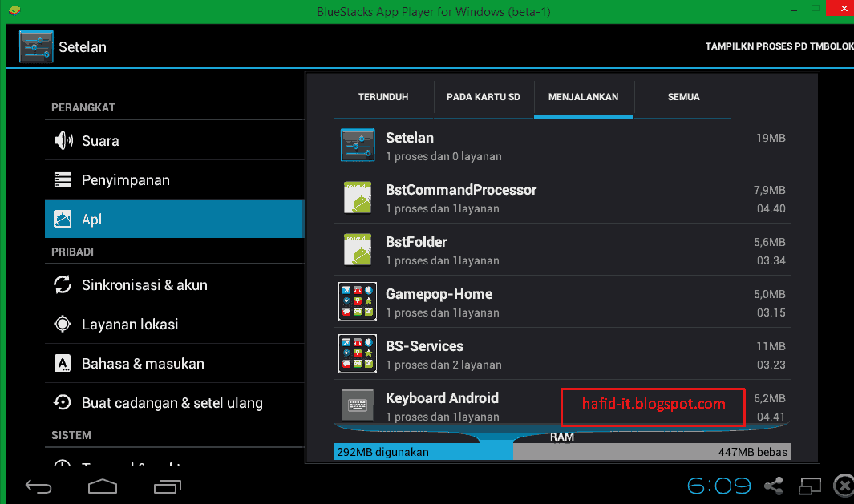Click the 292MB digunakan RAM bar segment
Screen dimensions: 854x504
pyautogui.click(x=423, y=452)
